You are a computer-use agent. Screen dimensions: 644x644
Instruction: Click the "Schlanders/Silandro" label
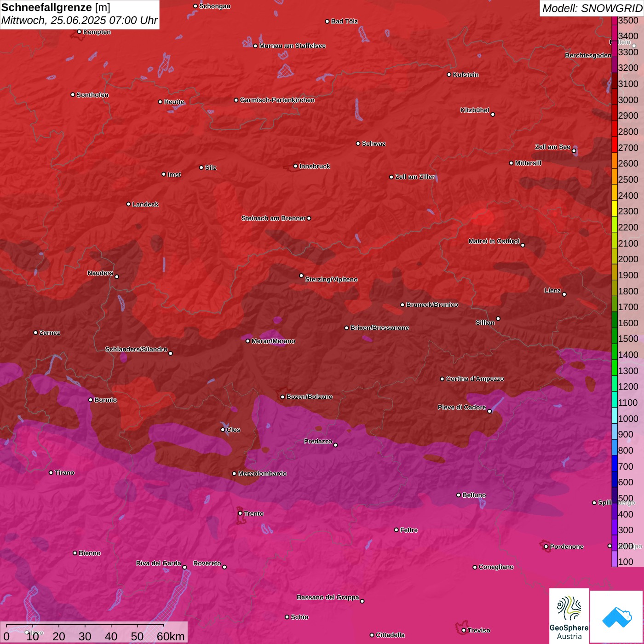[x=136, y=349]
